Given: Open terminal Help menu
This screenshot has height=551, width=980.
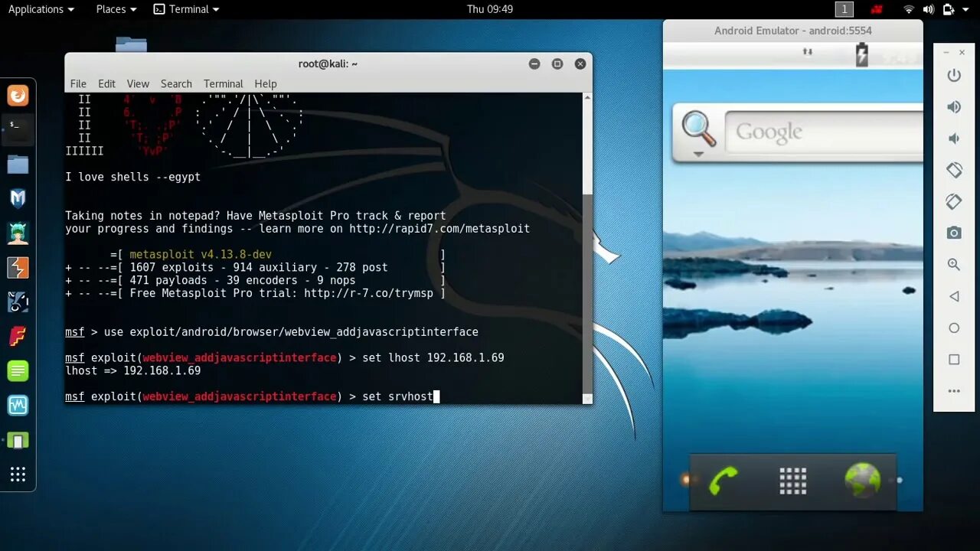Looking at the screenshot, I should (266, 83).
